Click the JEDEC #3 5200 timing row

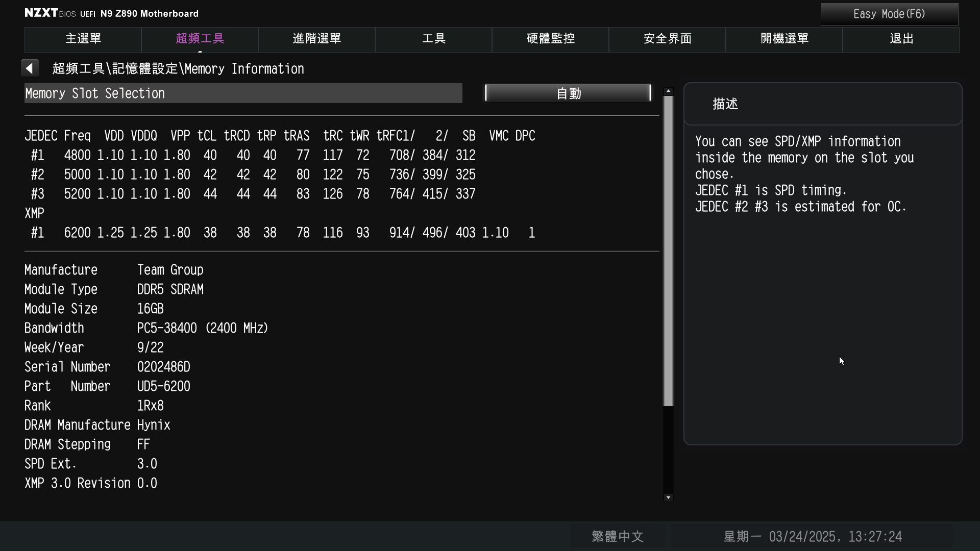(253, 194)
